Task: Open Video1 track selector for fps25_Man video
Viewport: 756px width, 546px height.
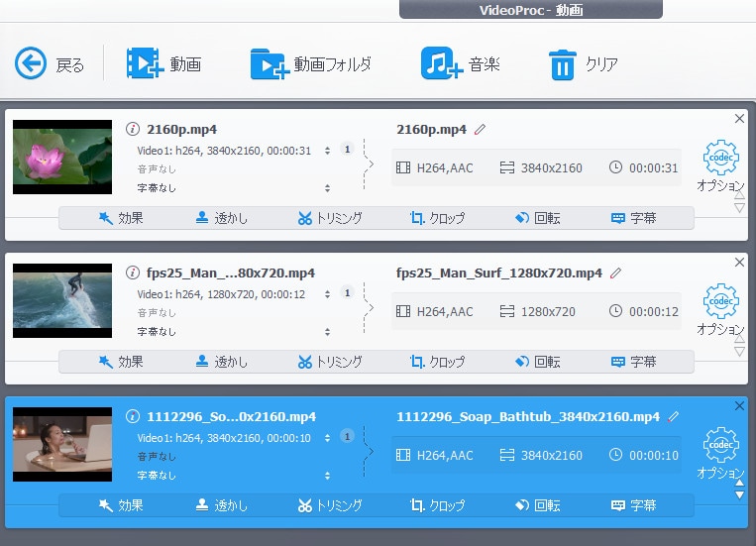Action: pos(328,294)
